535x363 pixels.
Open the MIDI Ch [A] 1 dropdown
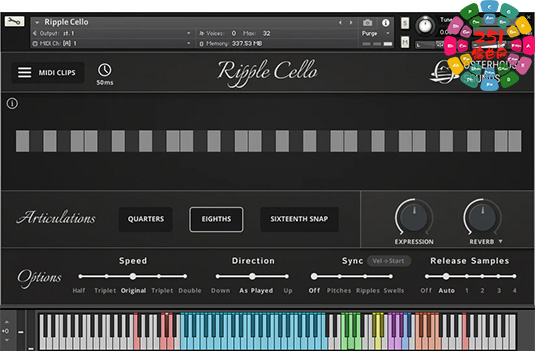(x=112, y=43)
